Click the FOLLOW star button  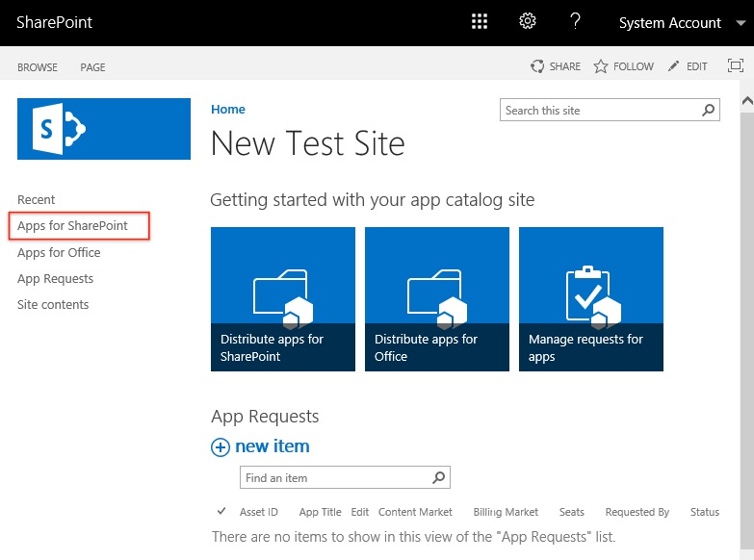tap(623, 66)
